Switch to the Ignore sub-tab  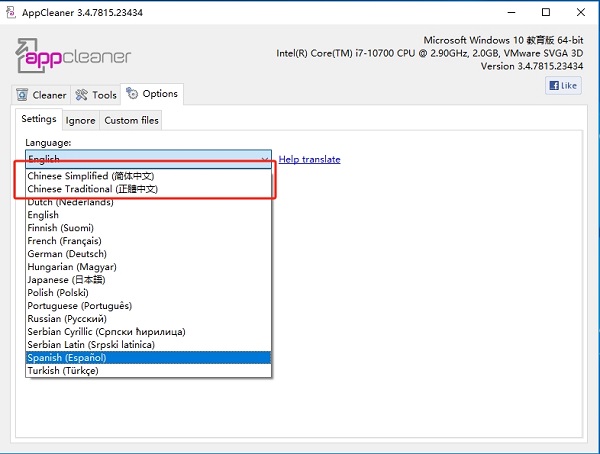click(x=80, y=120)
